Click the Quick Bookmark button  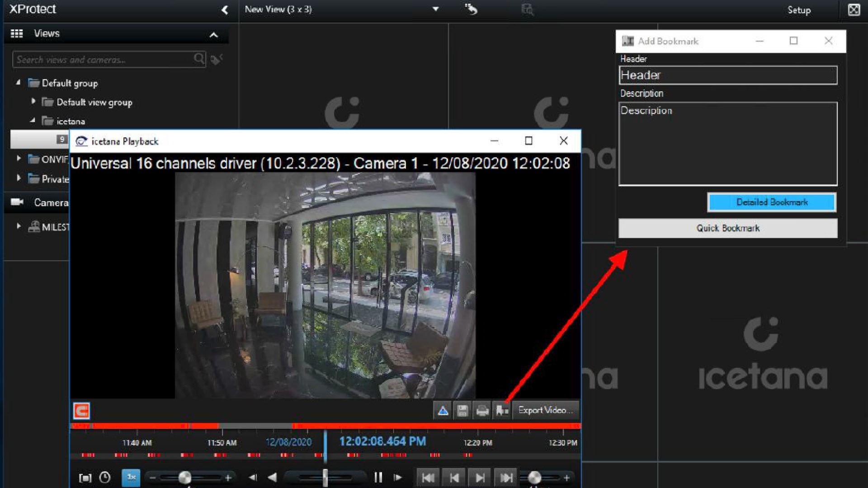coord(728,228)
